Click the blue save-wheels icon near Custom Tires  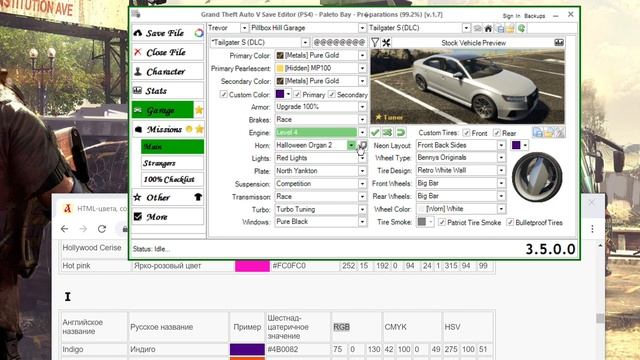tap(538, 132)
